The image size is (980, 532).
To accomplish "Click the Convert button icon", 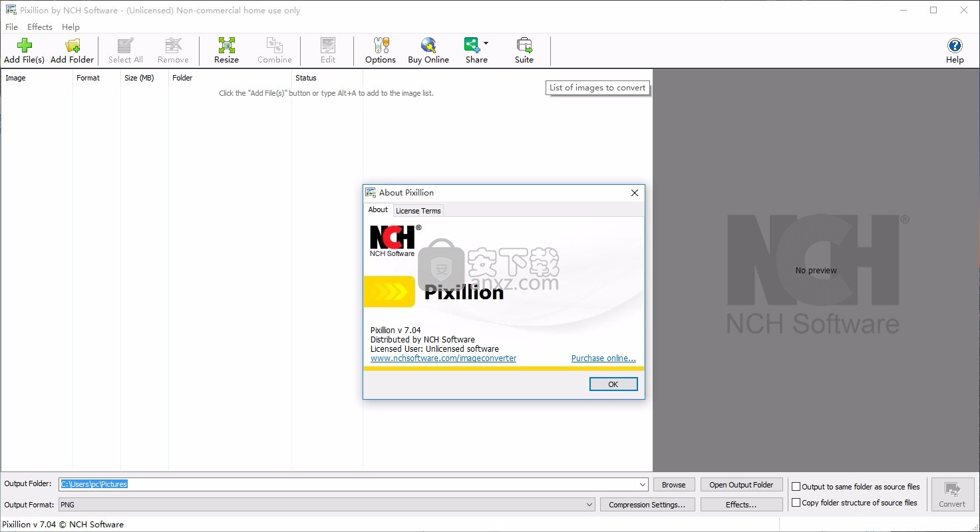I will click(952, 495).
